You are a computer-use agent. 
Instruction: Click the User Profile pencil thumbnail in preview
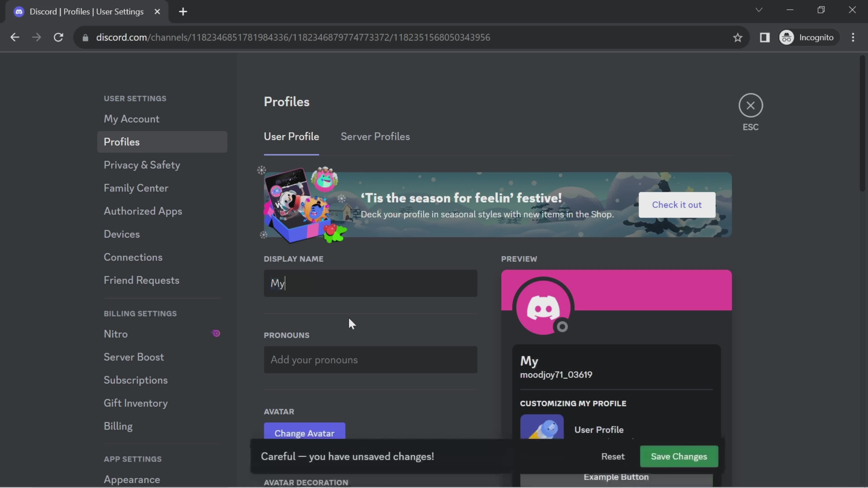[542, 427]
